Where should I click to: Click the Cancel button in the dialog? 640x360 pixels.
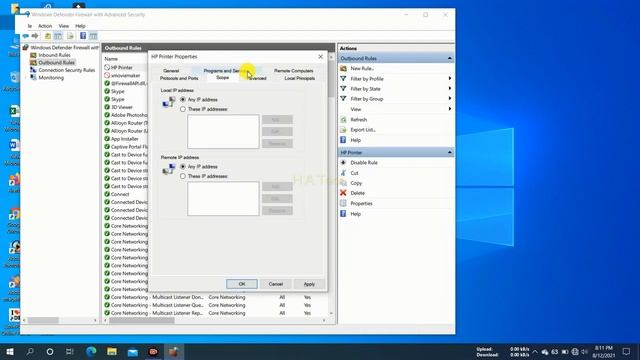[x=276, y=284]
